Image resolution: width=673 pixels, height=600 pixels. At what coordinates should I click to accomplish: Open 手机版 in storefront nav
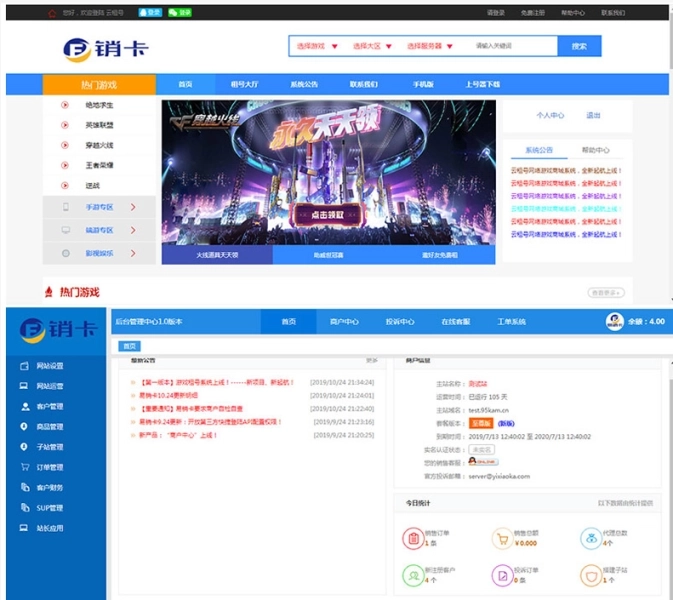pyautogui.click(x=423, y=84)
